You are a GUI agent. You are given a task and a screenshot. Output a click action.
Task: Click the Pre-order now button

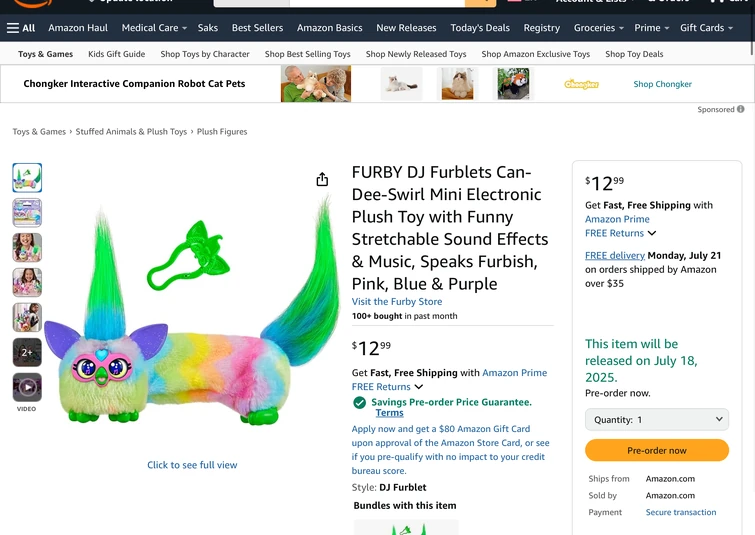coord(657,451)
